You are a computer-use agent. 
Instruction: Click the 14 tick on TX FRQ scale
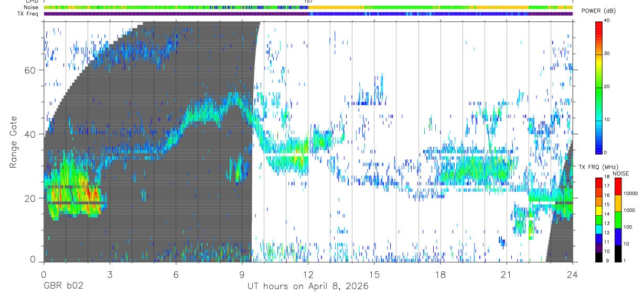[x=607, y=214]
